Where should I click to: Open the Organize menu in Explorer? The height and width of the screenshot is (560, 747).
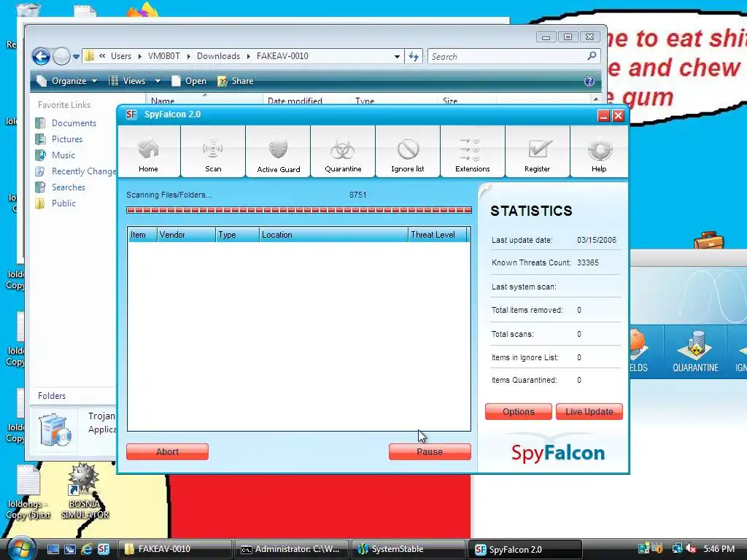tap(66, 81)
